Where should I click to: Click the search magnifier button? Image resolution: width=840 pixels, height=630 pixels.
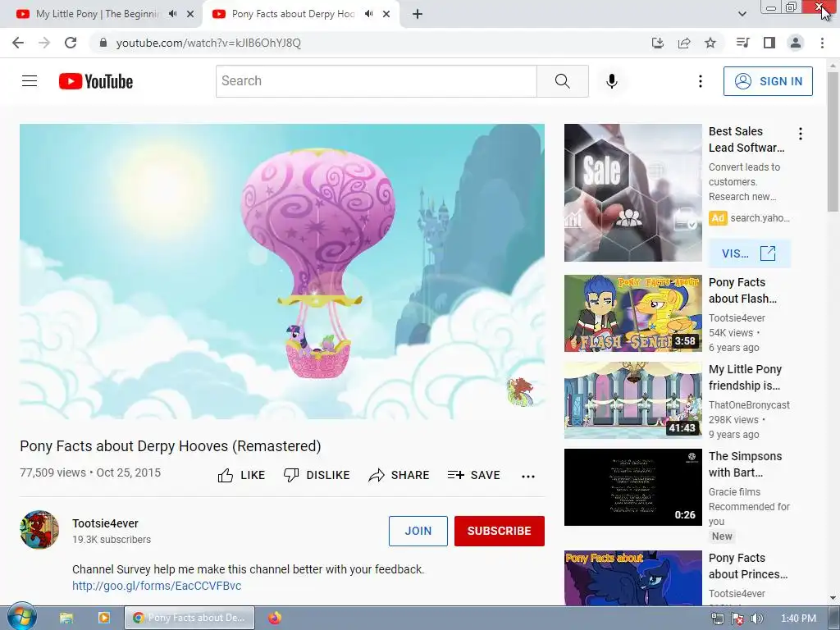coord(563,81)
